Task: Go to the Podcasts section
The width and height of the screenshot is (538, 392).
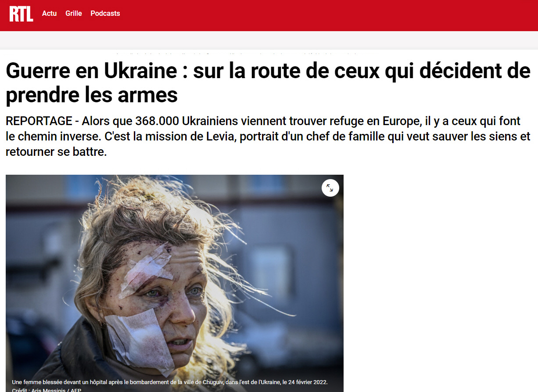Action: 105,14
